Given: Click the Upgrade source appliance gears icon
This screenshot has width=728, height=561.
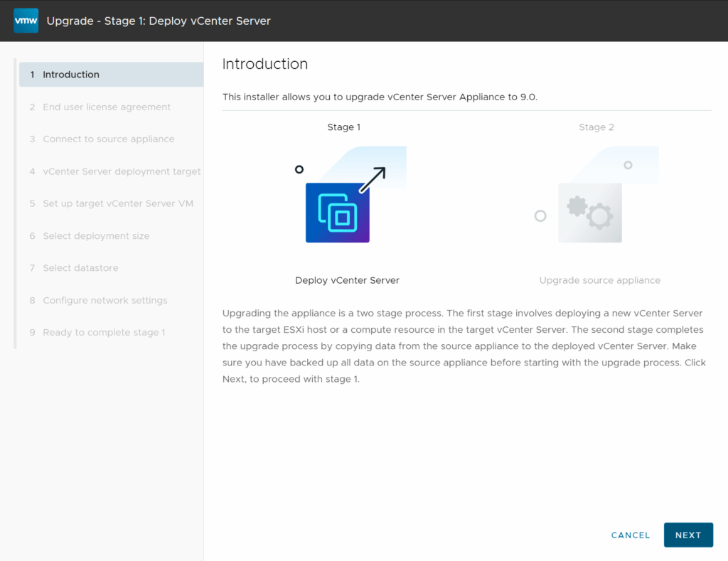Looking at the screenshot, I should [589, 213].
